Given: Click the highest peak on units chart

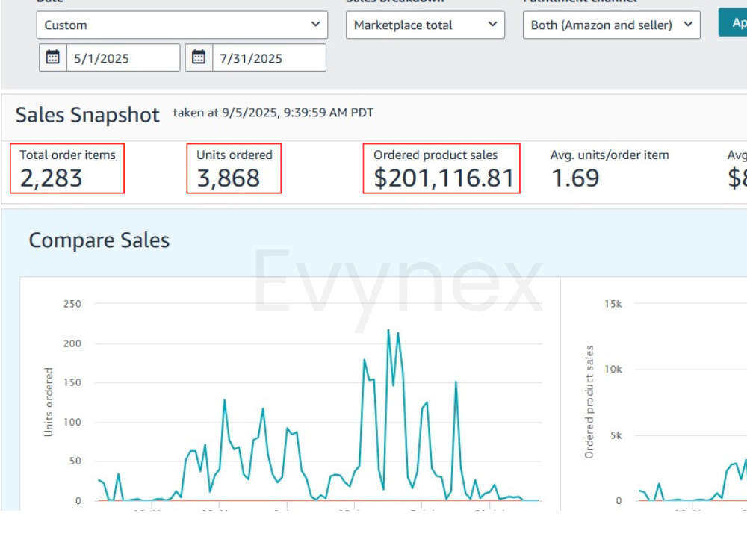Looking at the screenshot, I should (x=388, y=330).
